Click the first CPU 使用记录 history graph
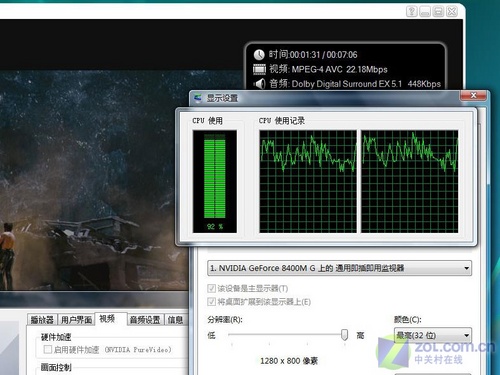Screen dimensions: 500x375 [x=308, y=181]
